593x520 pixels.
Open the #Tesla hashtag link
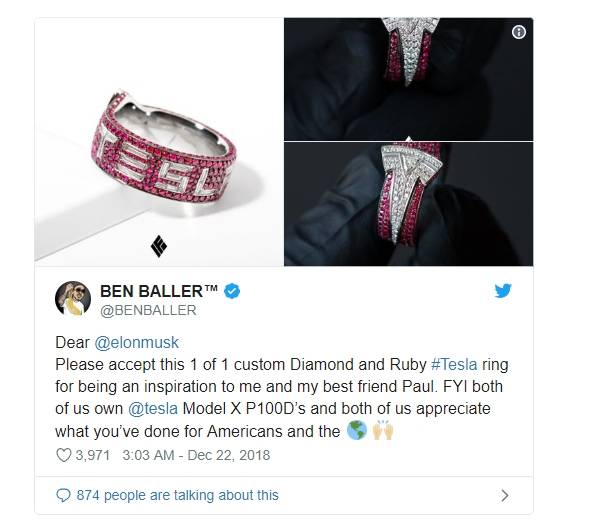point(454,365)
